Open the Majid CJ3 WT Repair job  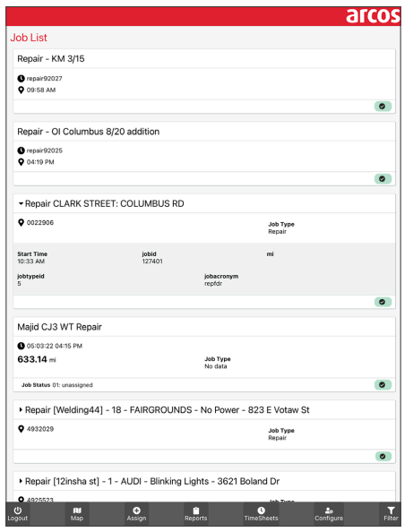[59, 327]
